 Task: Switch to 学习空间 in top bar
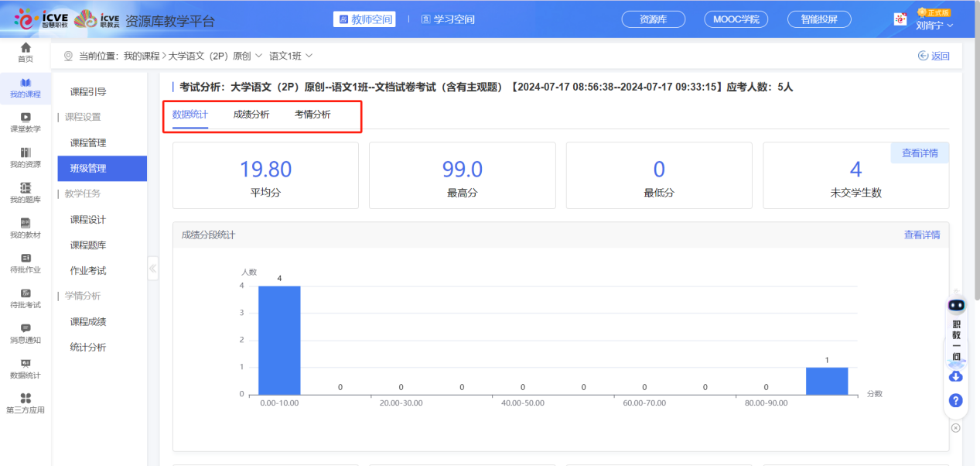click(x=448, y=19)
